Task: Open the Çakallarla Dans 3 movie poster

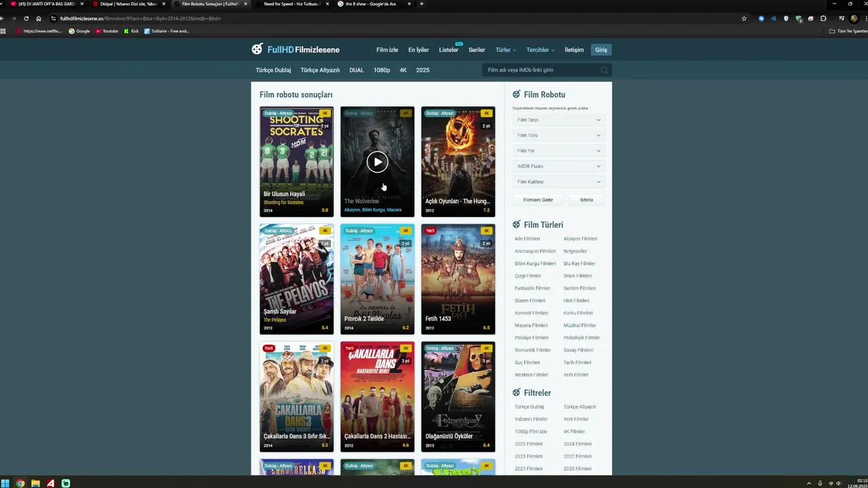Action: 296,397
